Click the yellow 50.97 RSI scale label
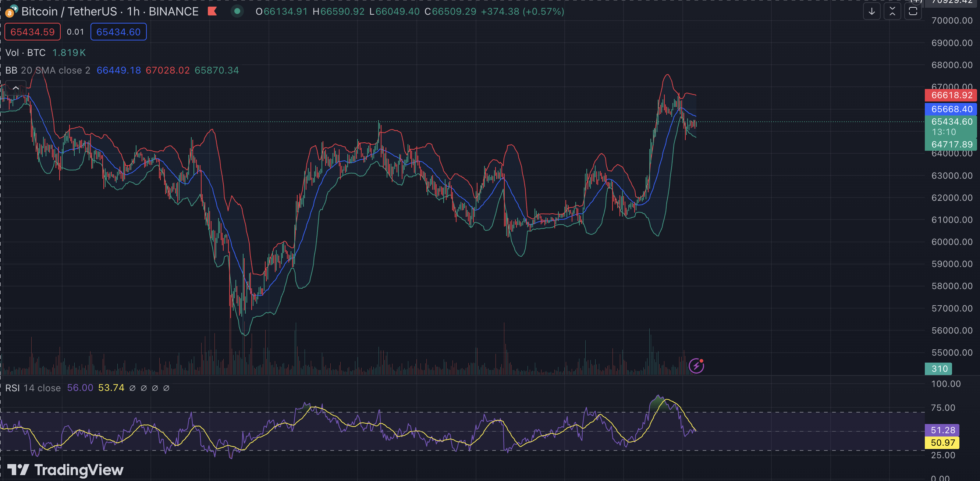Screen dimensions: 980x481 click(942, 443)
